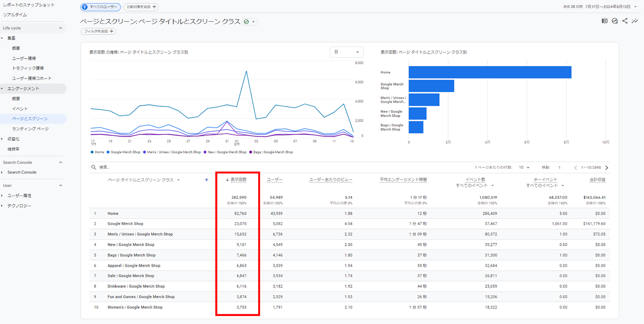
Task: Open ユーザー獲得コホート report
Action: (32, 78)
